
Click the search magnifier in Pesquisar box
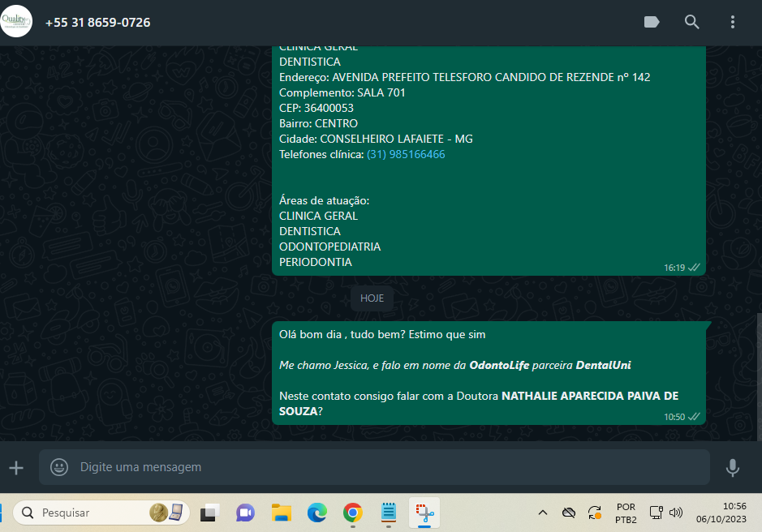click(28, 513)
